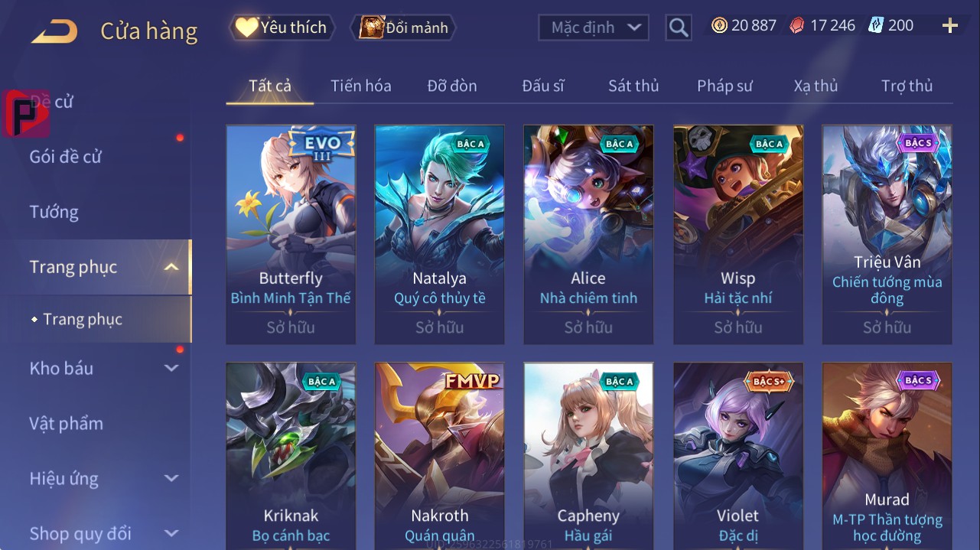
Task: Click the red P overlay icon
Action: click(25, 113)
